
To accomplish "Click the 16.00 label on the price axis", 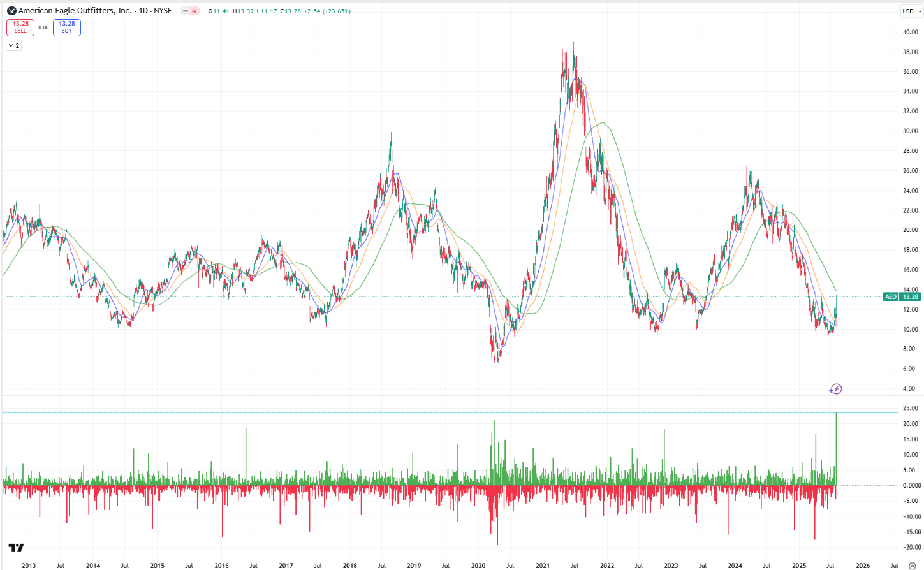I will click(910, 270).
